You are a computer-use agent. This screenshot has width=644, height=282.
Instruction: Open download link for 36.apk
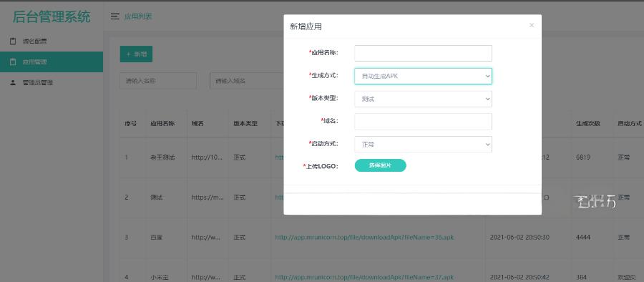click(364, 237)
